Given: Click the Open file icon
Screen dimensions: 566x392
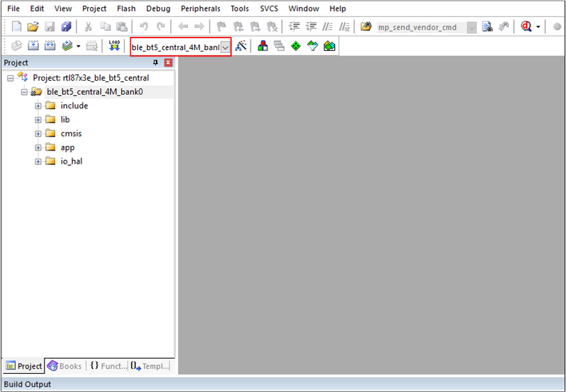Looking at the screenshot, I should coord(33,26).
